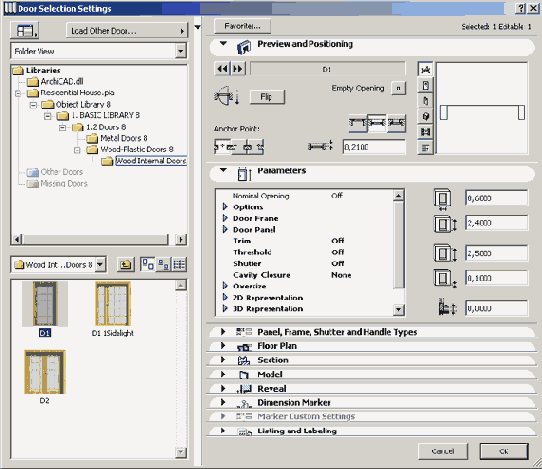
Task: Select the hand (pan) preview icon
Action: pyautogui.click(x=426, y=101)
